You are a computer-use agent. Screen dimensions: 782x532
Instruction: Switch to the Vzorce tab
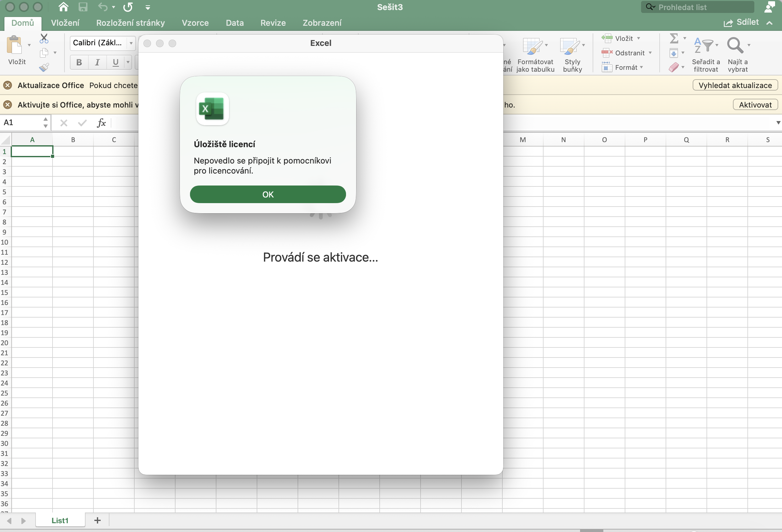[195, 23]
